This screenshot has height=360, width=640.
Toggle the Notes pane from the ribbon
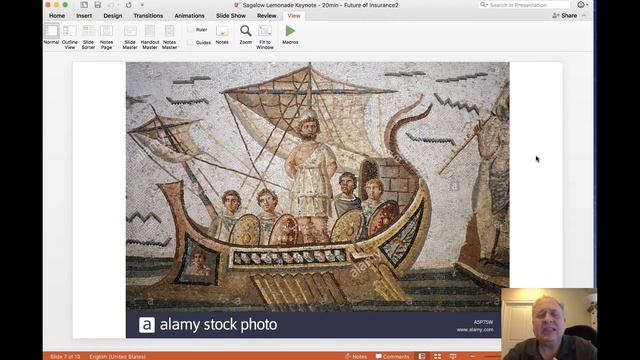[x=222, y=34]
